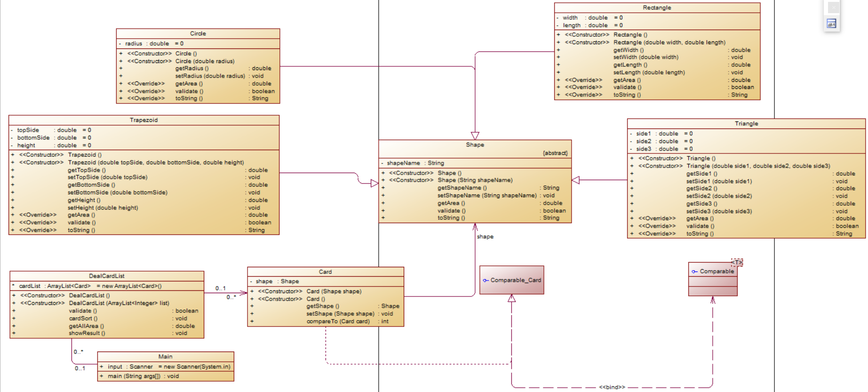Select the Triangle class header
This screenshot has width=868, height=392.
click(x=746, y=124)
